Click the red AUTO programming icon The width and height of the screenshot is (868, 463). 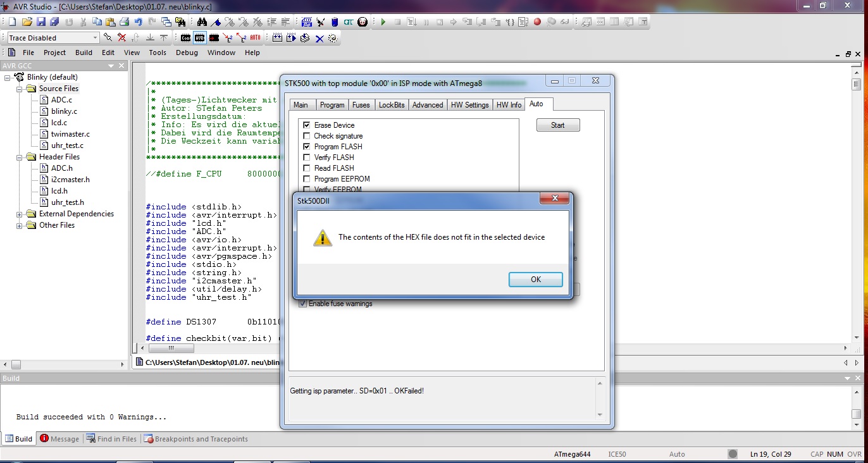(255, 38)
